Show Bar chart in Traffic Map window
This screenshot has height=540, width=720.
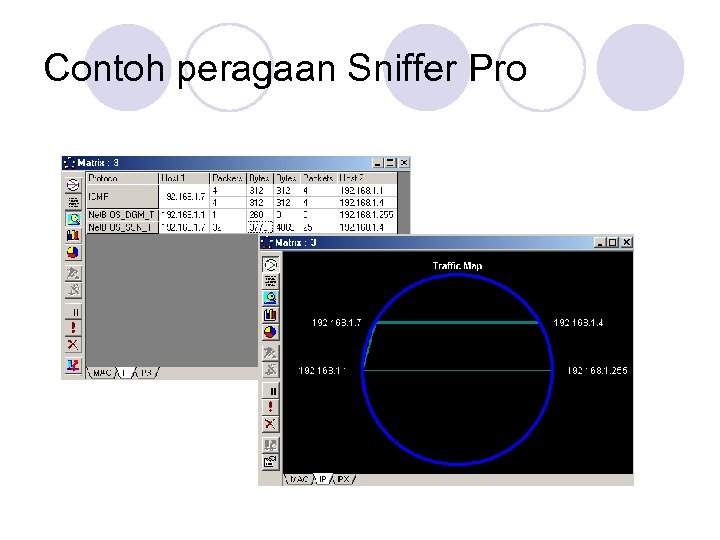[x=270, y=315]
